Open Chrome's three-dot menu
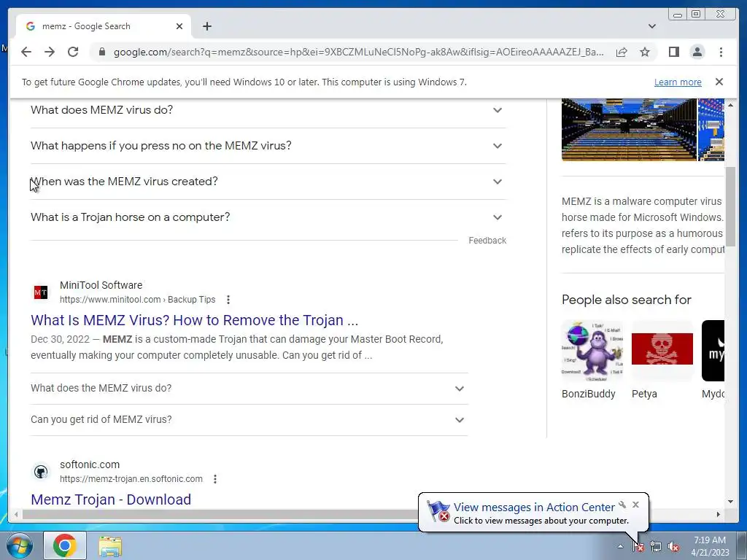This screenshot has height=560, width=747. (x=721, y=52)
